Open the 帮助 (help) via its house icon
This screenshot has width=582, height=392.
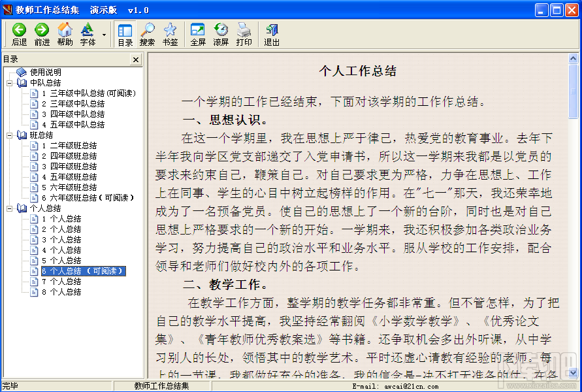[65, 30]
